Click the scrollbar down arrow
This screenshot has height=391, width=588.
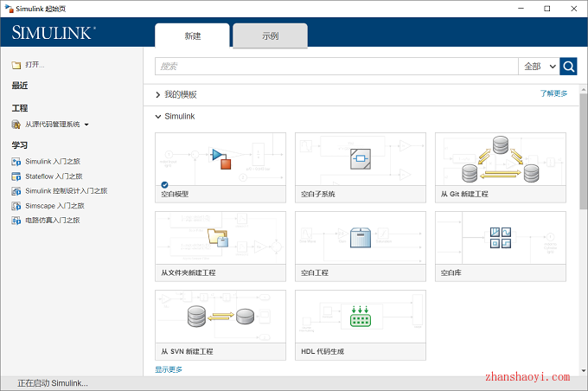point(584,371)
